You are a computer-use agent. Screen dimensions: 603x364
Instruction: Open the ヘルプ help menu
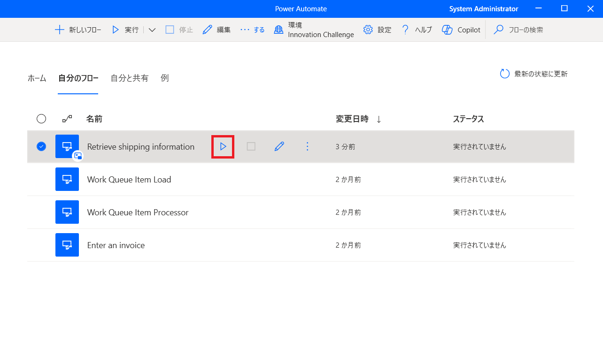pos(416,30)
